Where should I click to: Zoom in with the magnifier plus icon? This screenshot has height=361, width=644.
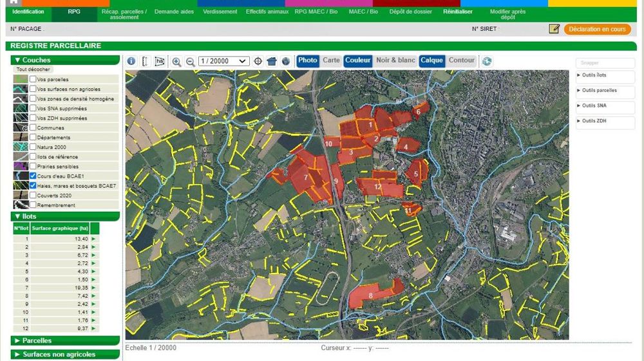coord(176,61)
